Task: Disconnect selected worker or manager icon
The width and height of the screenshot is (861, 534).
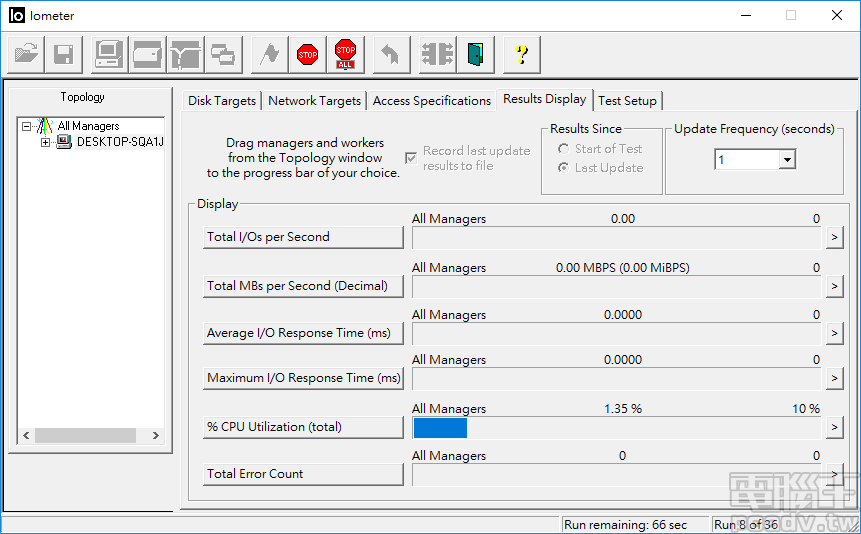Action: point(437,54)
